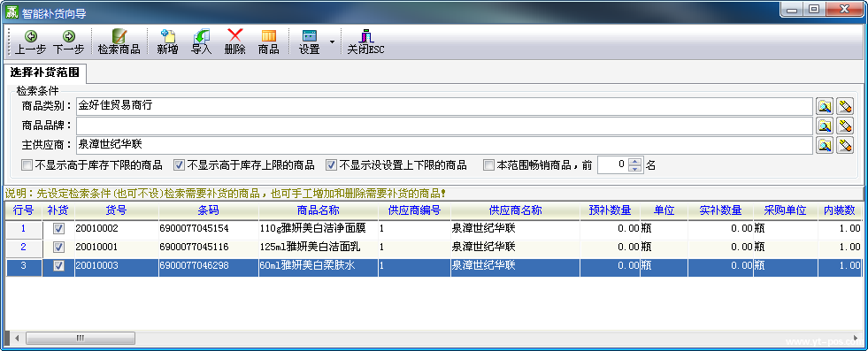868x351 pixels.
Task: Select row number 1 indicator
Action: click(x=23, y=228)
